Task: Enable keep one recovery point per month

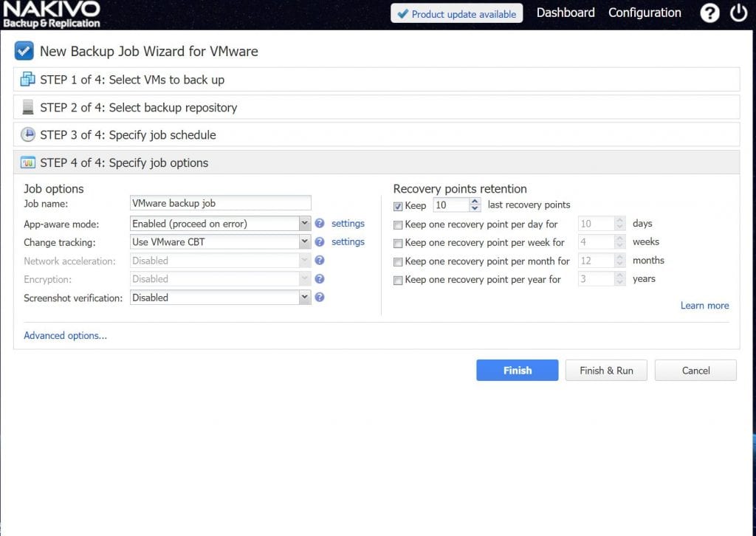Action: pyautogui.click(x=399, y=262)
